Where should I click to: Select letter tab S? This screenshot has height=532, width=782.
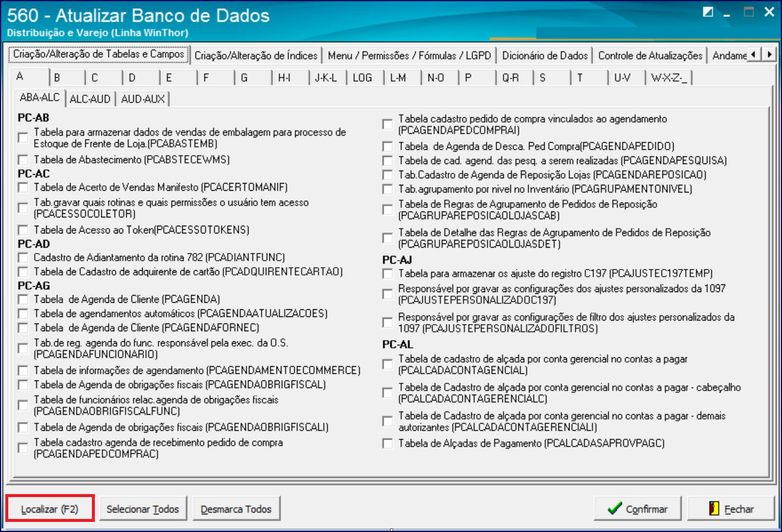(552, 78)
